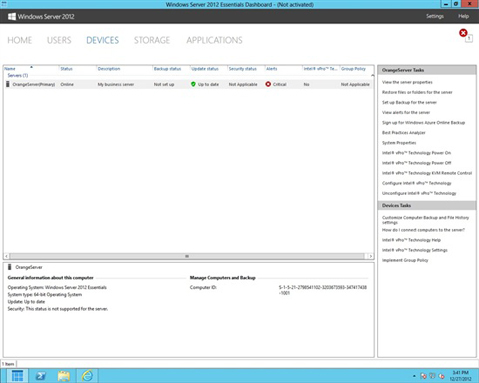Viewport: 479px width, 383px height.
Task: Click the horizontal scrollbar thumb
Action: (187, 256)
